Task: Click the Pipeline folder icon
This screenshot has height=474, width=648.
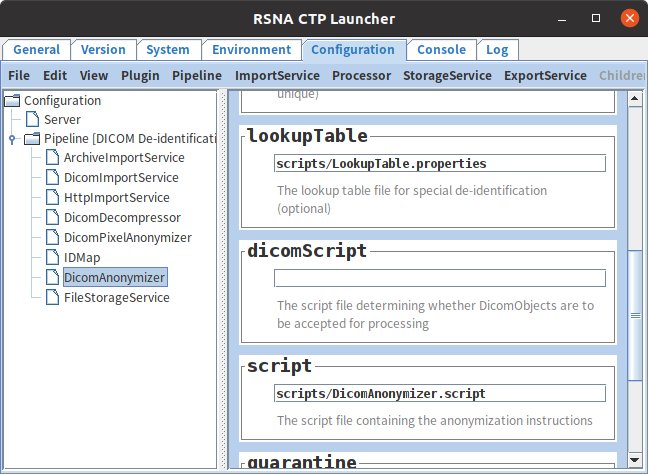Action: (x=32, y=138)
